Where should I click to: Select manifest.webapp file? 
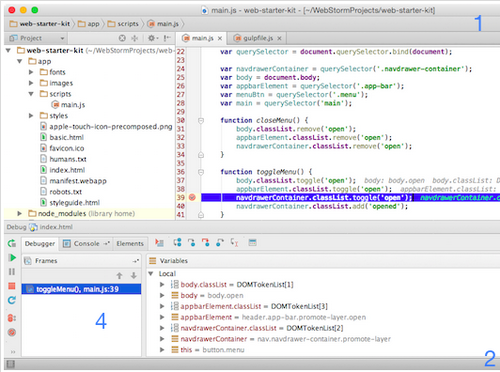(73, 181)
